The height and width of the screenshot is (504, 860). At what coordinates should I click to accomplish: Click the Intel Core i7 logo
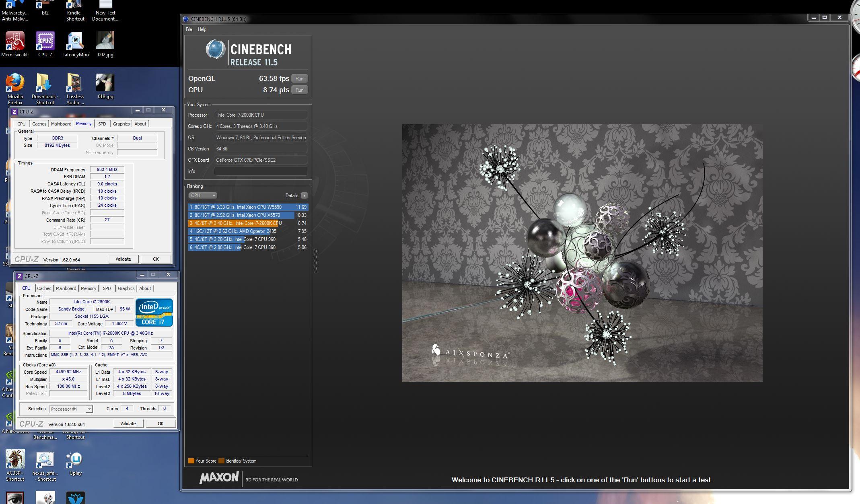pyautogui.click(x=154, y=312)
